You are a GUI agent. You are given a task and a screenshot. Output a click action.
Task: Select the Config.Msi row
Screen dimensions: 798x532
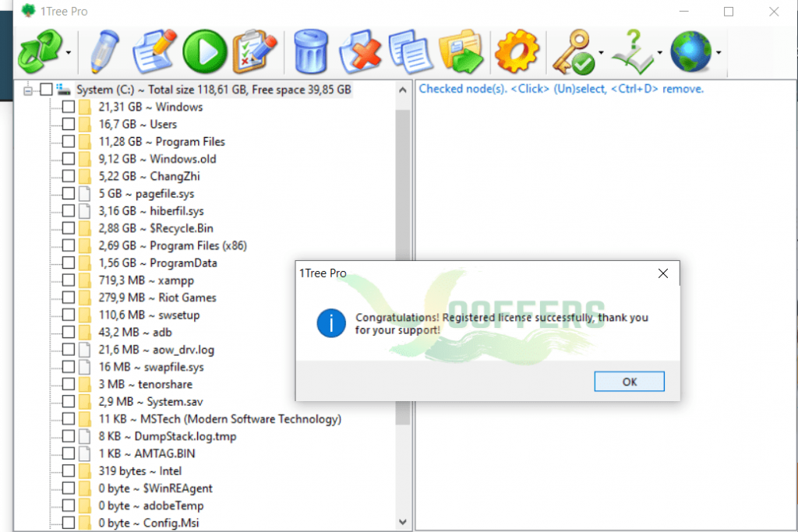[149, 523]
